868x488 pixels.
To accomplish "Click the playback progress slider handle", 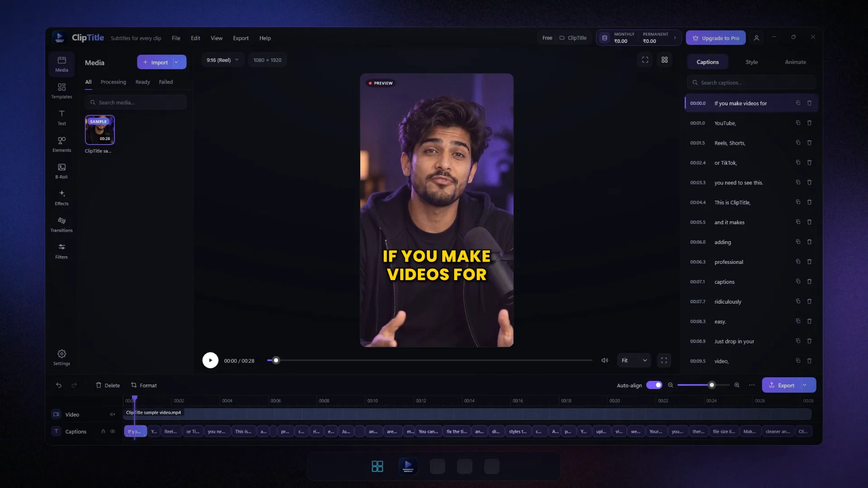I will click(x=276, y=360).
